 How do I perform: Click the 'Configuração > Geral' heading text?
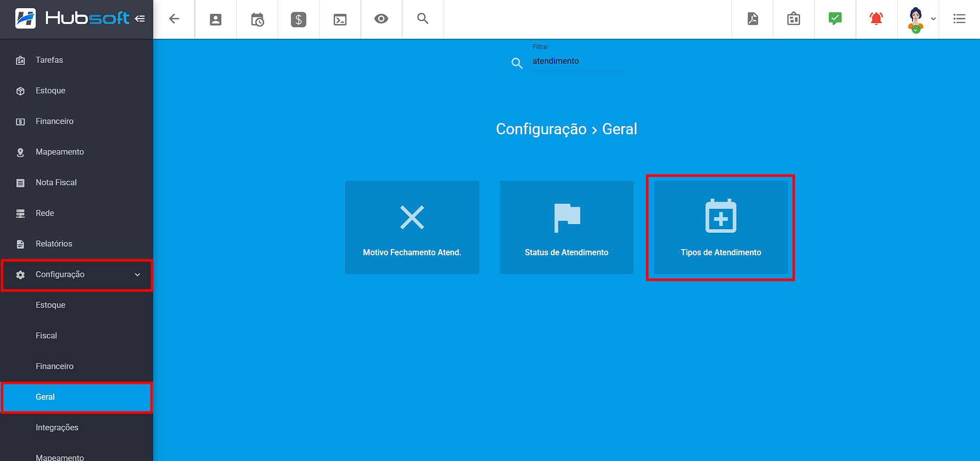pos(567,129)
